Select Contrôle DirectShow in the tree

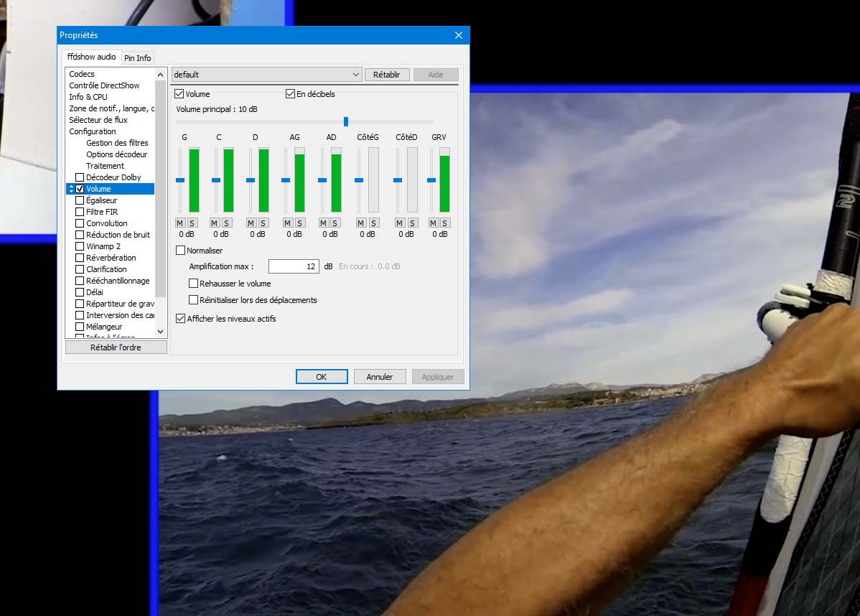point(104,85)
